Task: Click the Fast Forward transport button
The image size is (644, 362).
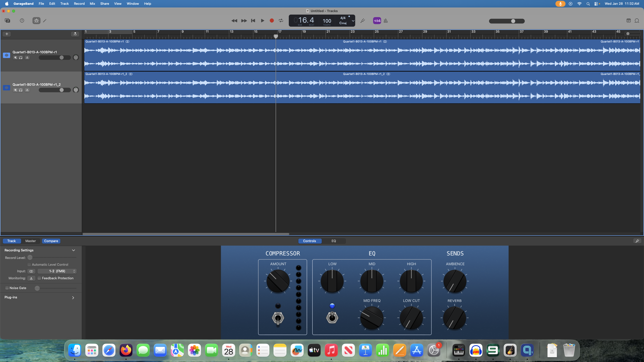Action: (x=244, y=21)
